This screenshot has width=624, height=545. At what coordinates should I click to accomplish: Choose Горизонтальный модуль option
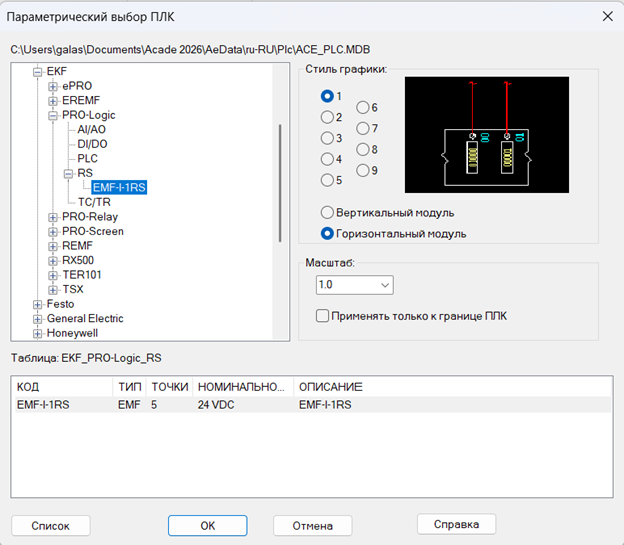coord(327,234)
